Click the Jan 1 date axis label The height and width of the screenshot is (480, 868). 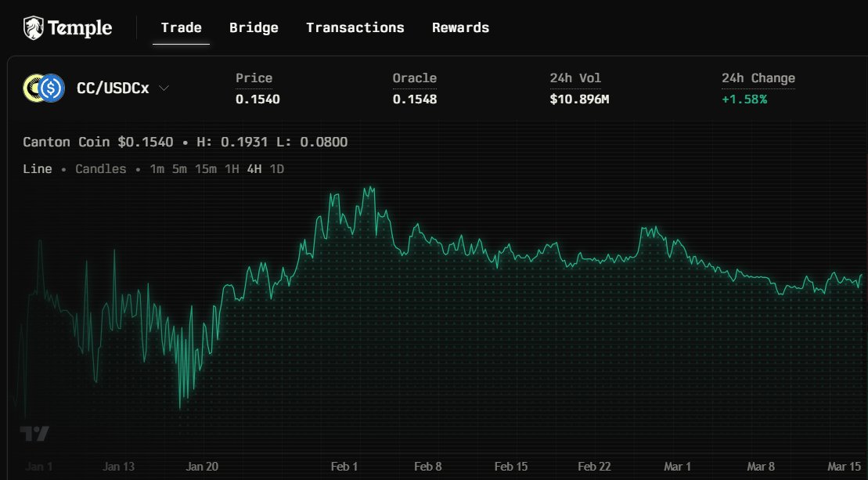pyautogui.click(x=39, y=466)
